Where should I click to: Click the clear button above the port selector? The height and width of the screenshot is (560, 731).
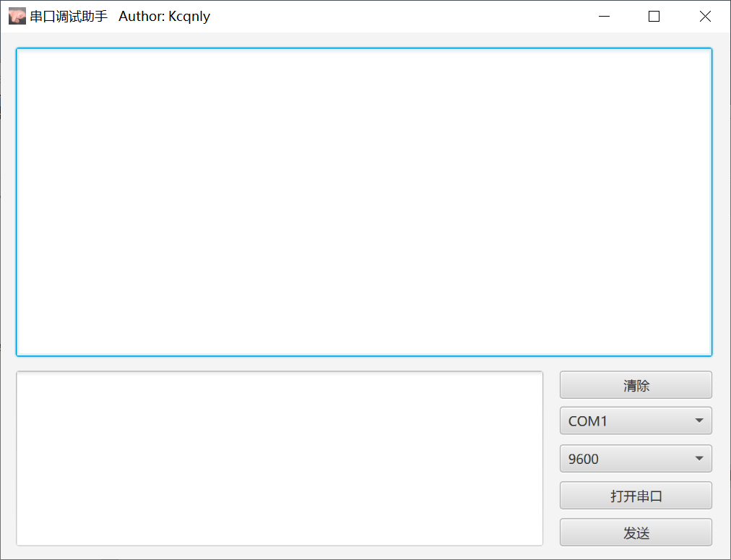tap(636, 384)
